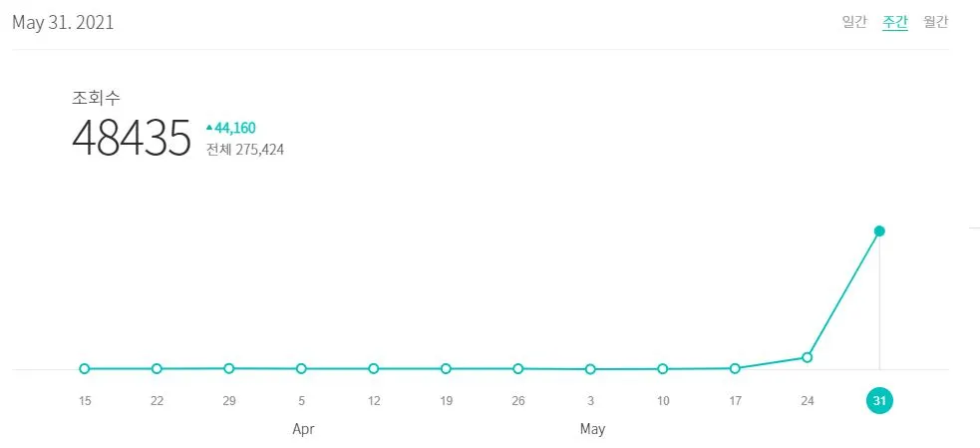
Task: Select the data point for May 24
Action: [807, 357]
